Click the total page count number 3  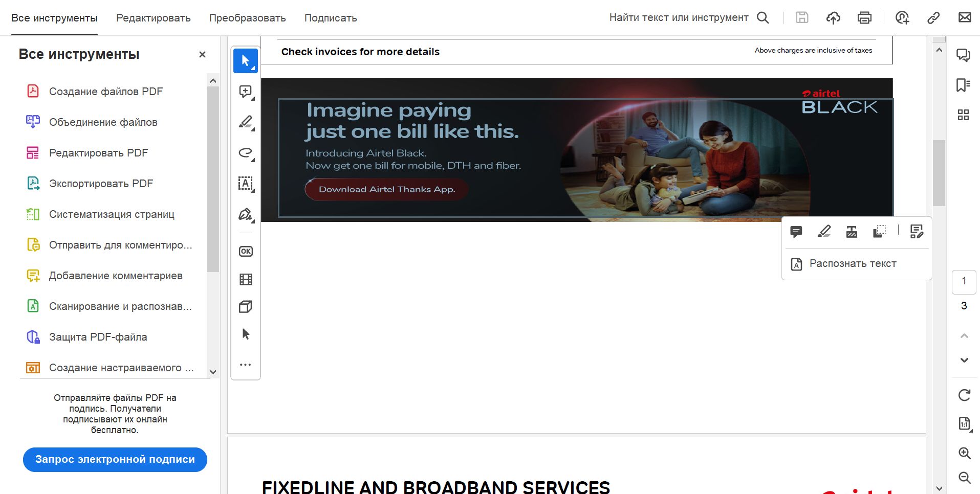coord(964,306)
